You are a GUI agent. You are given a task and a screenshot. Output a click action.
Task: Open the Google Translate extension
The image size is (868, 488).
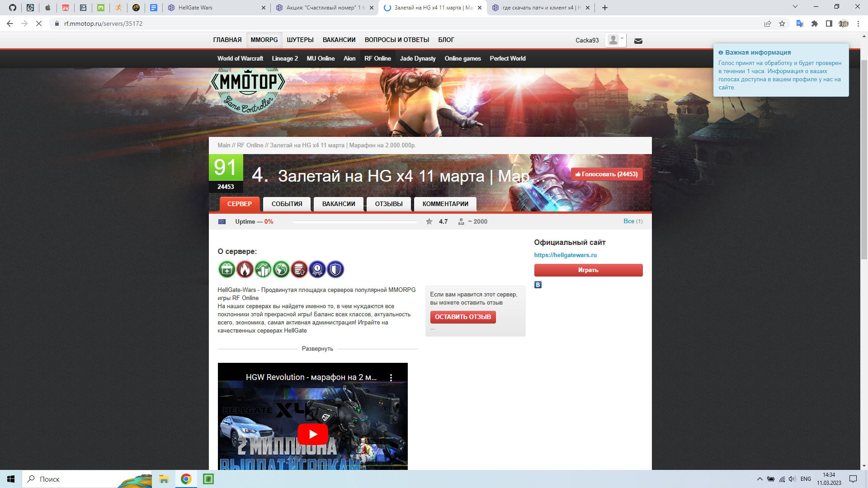(800, 23)
